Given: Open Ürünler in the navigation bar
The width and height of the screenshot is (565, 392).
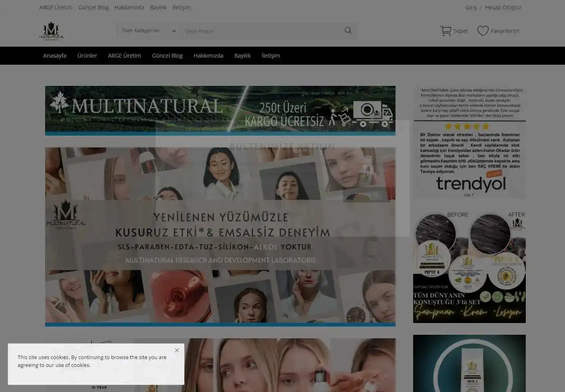Looking at the screenshot, I should tap(87, 56).
